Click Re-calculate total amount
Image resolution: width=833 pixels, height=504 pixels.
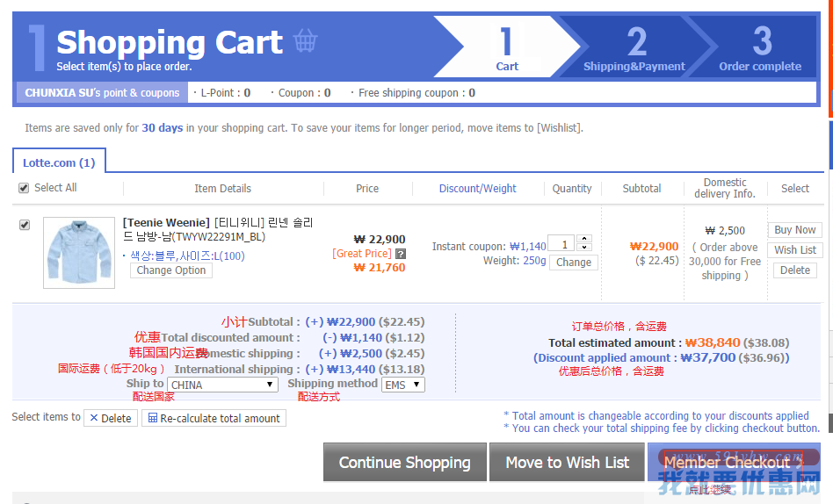214,418
